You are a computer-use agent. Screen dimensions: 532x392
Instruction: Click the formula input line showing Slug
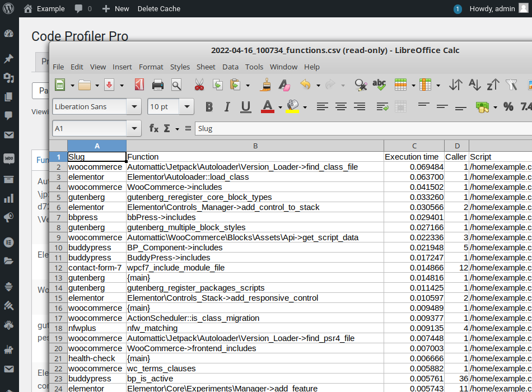pyautogui.click(x=363, y=128)
